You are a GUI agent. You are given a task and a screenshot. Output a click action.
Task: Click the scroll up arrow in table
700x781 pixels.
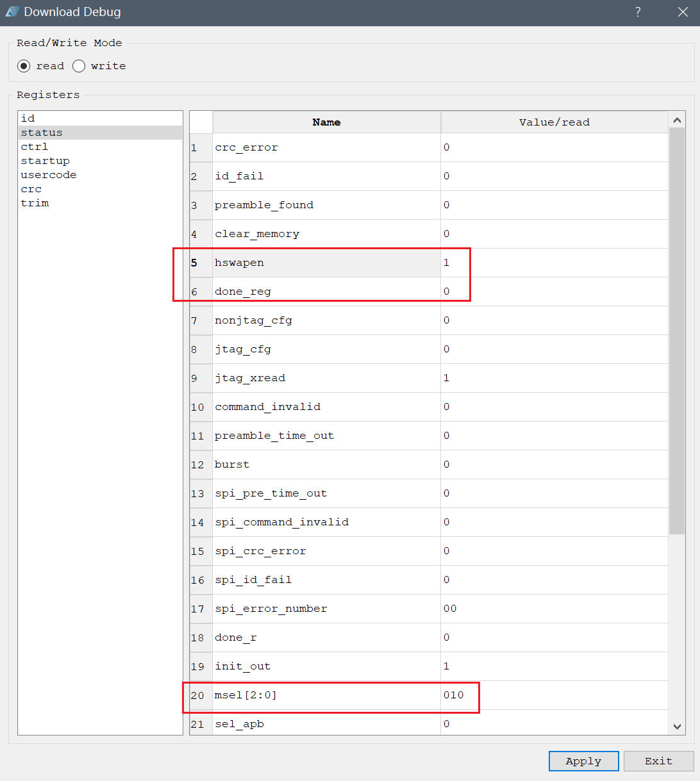(x=677, y=120)
